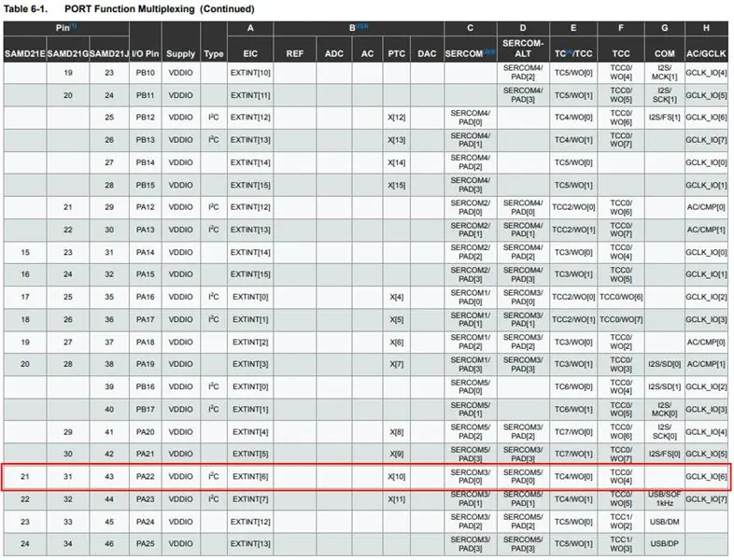Image resolution: width=734 pixels, height=560 pixels.
Task: Click the PA23 I/O pin cell
Action: [x=145, y=499]
